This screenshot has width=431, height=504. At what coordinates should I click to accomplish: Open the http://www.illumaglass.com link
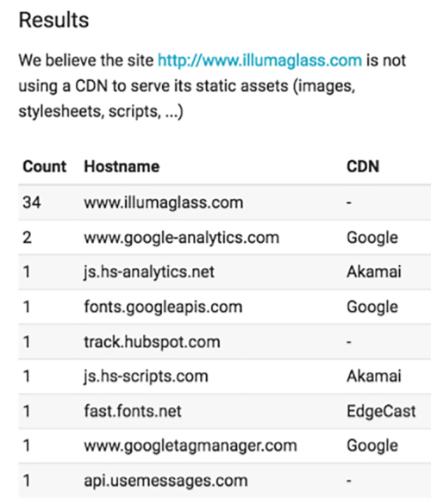(259, 60)
